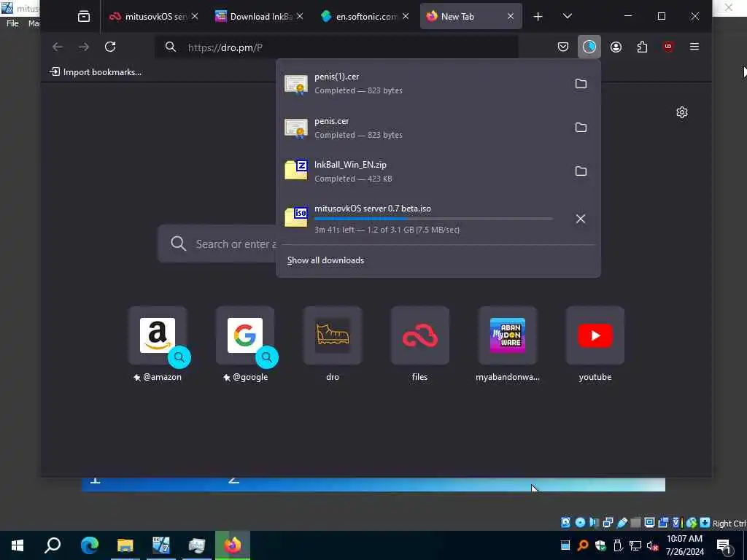Click the muted volume tray icon
747x560 pixels.
652,545
